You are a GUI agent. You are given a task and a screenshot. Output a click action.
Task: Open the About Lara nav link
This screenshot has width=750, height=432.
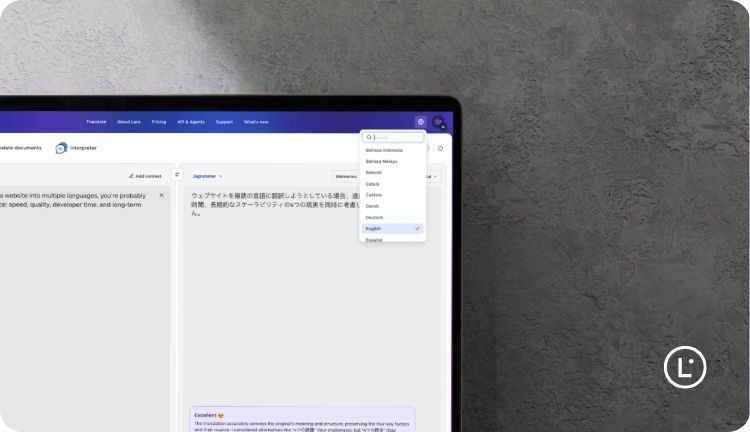(x=129, y=122)
